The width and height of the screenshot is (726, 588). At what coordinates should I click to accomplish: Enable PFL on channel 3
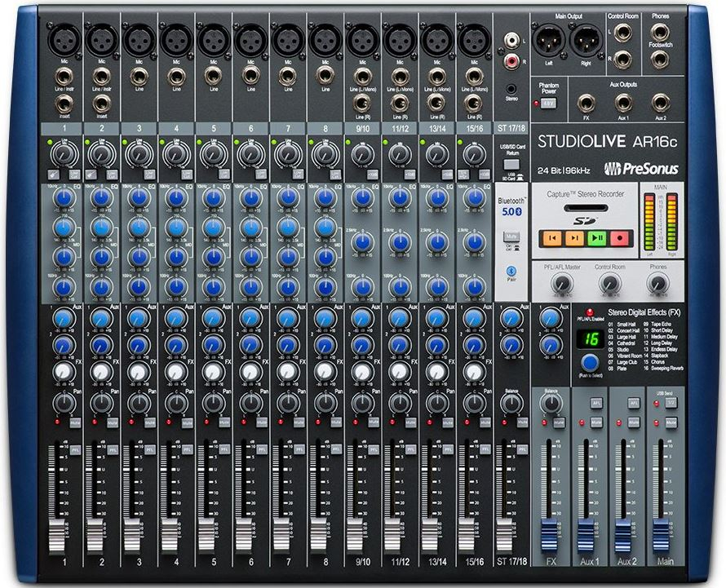[149, 449]
